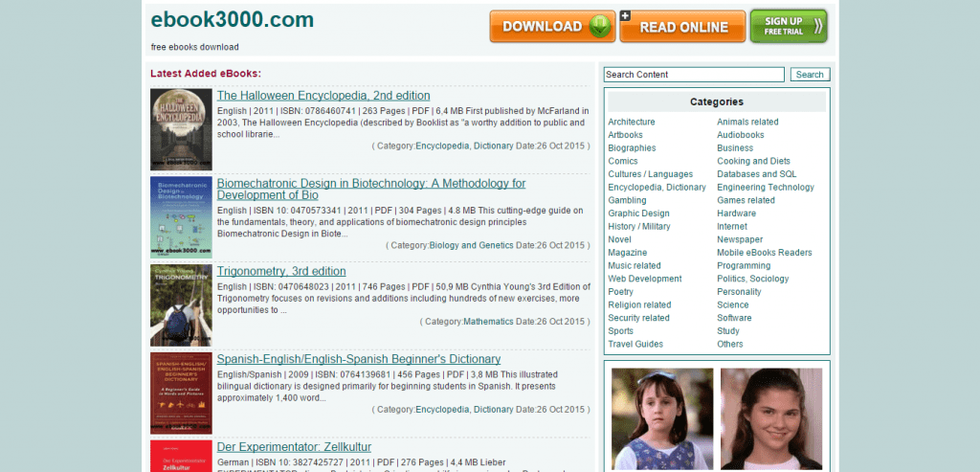Select the Internet category
The width and height of the screenshot is (980, 472).
(732, 226)
